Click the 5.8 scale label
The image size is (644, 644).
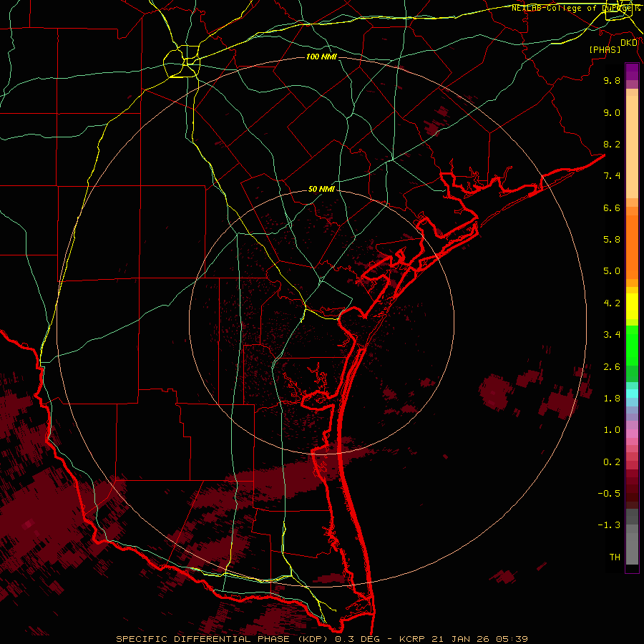point(612,240)
